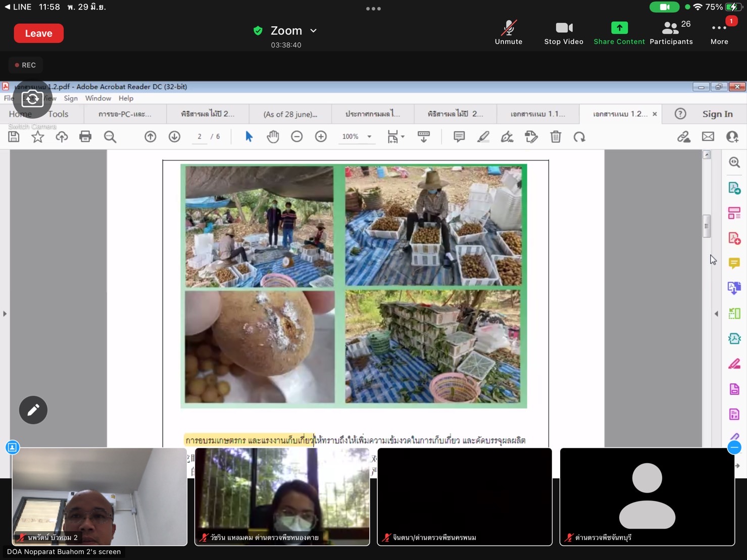This screenshot has height=560, width=747.
Task: Open the Sign menu in Acrobat
Action: coord(71,98)
